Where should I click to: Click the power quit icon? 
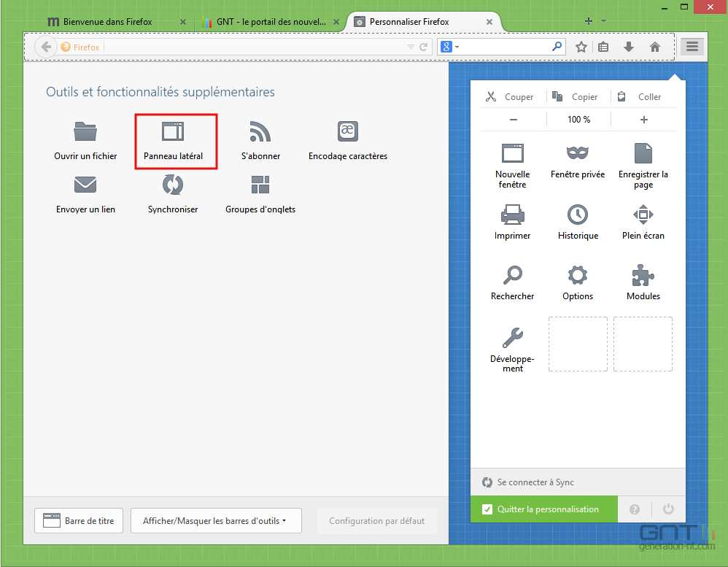[x=668, y=509]
